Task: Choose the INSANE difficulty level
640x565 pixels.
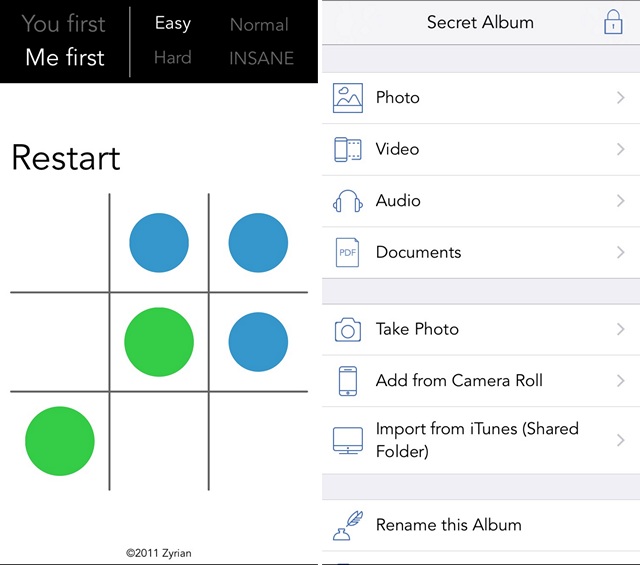Action: tap(261, 58)
